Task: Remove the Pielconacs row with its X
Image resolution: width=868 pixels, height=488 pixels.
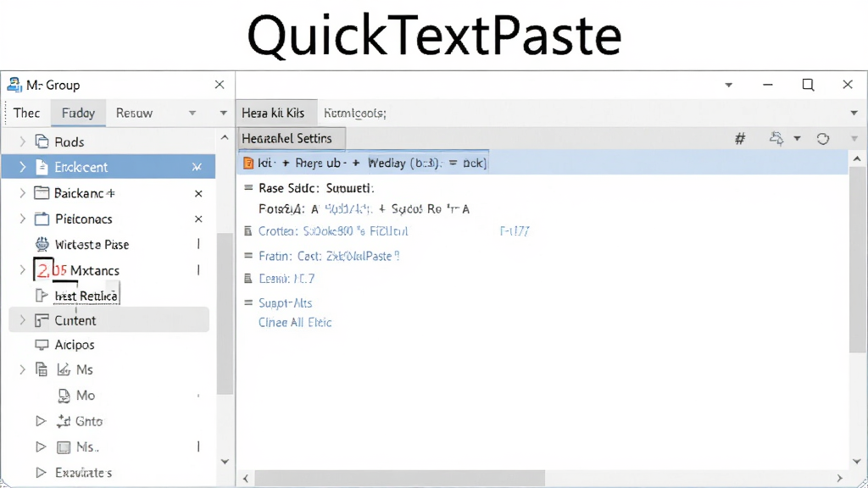Action: coord(198,219)
